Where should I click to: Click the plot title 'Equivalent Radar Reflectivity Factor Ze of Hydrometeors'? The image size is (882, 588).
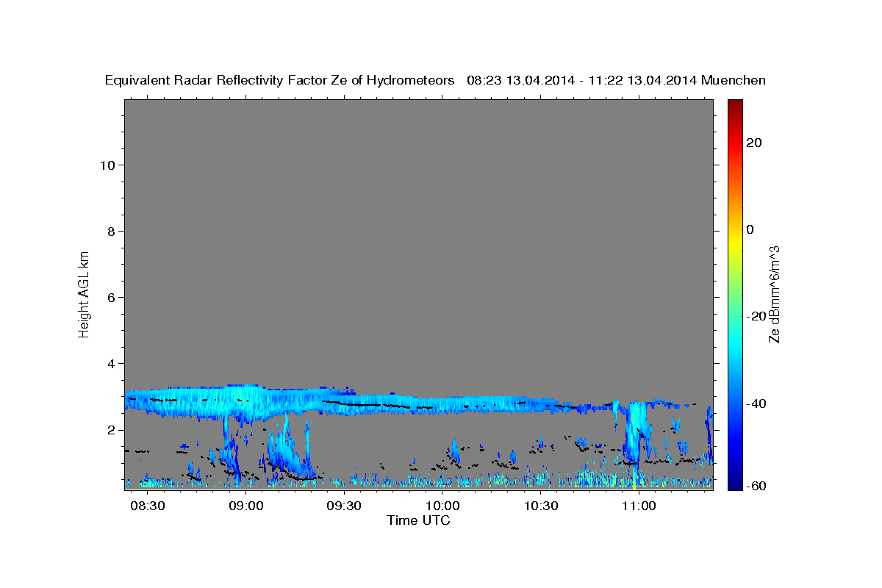280,80
